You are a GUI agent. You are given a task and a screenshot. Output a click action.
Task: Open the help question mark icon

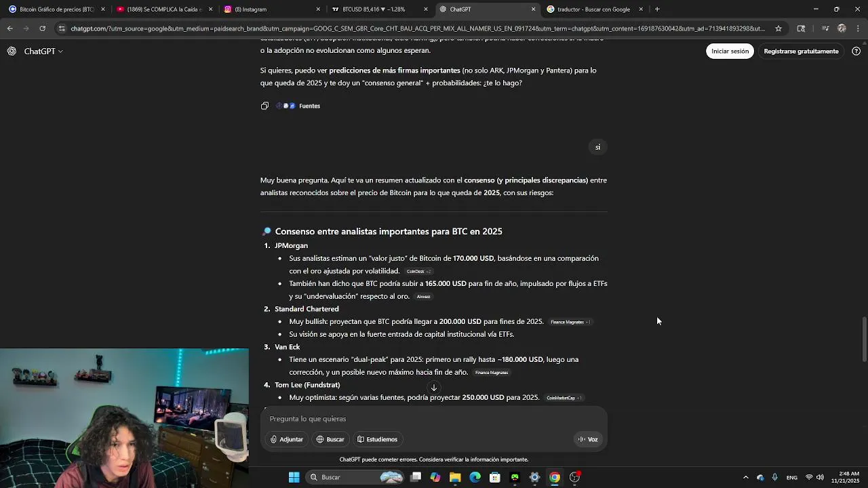pyautogui.click(x=856, y=52)
